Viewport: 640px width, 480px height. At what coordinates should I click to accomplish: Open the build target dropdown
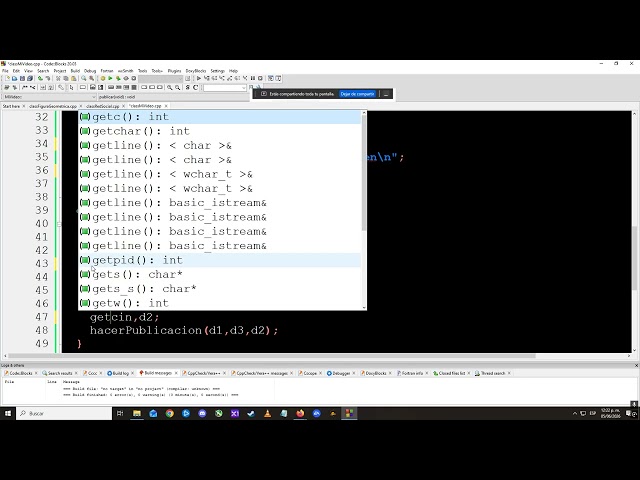click(161, 78)
